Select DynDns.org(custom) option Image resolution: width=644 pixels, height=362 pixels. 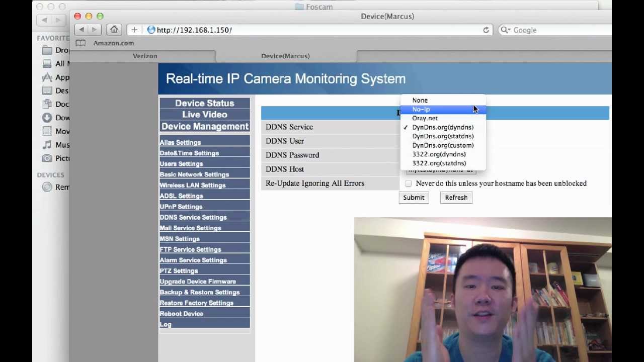click(x=443, y=145)
